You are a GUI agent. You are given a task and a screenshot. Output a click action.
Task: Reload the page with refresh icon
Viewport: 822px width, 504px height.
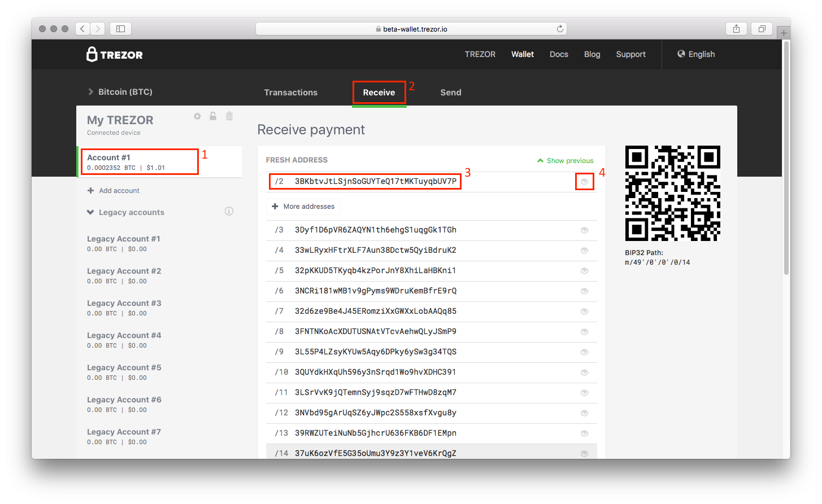560,29
